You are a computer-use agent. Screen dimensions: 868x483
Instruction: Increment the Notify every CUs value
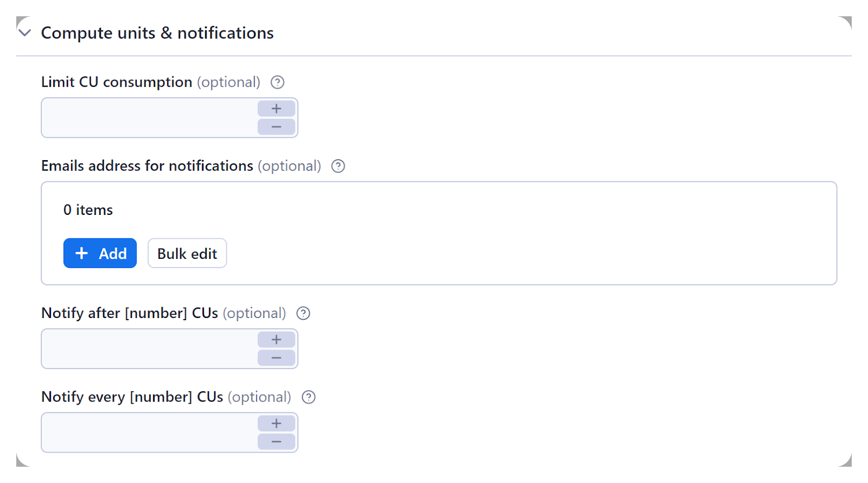276,423
